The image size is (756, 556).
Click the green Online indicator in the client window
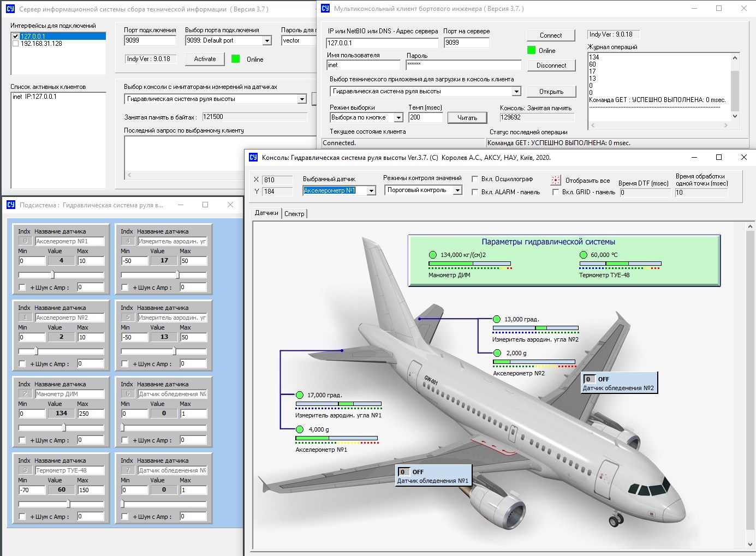[x=531, y=50]
